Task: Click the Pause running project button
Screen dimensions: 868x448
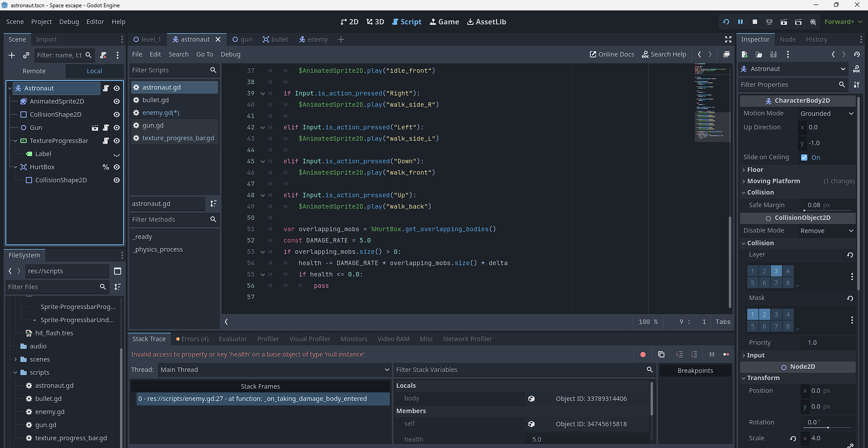Action: point(740,22)
